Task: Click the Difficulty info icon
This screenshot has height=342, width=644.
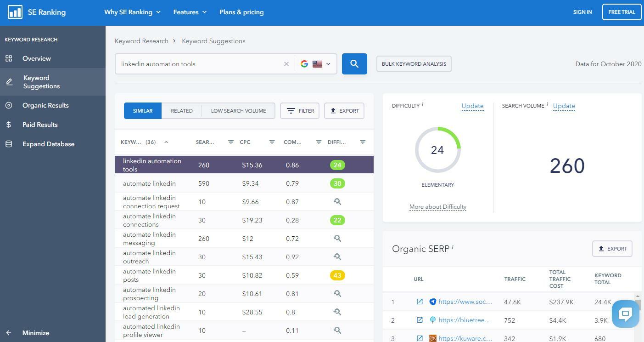Action: [422, 104]
